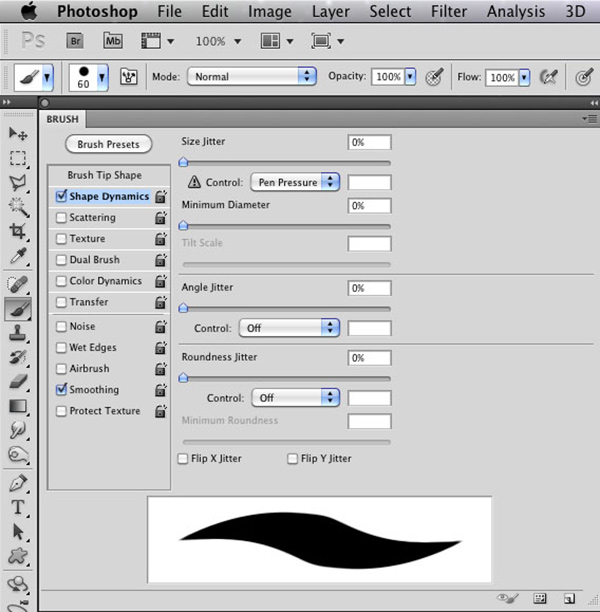Open the Tool Preset picker arrow
This screenshot has width=600, height=612.
pos(47,77)
